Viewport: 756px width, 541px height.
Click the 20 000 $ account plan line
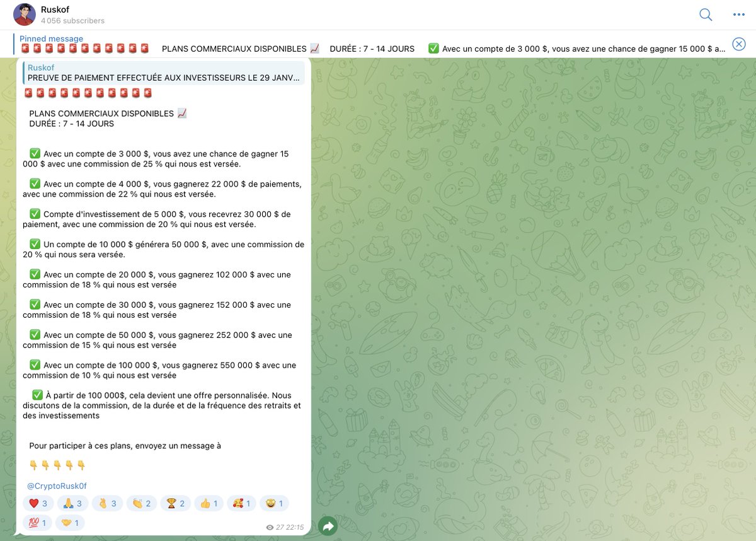(157, 280)
